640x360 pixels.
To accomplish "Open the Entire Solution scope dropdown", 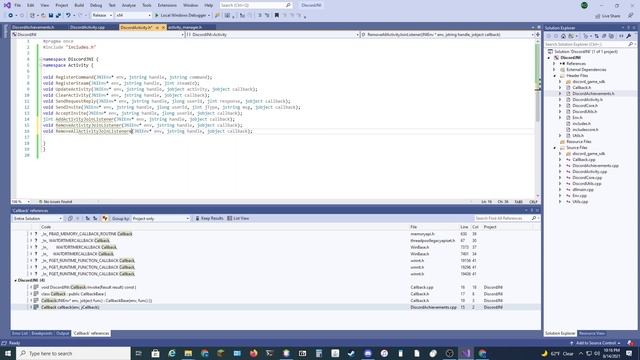I will [38, 218].
